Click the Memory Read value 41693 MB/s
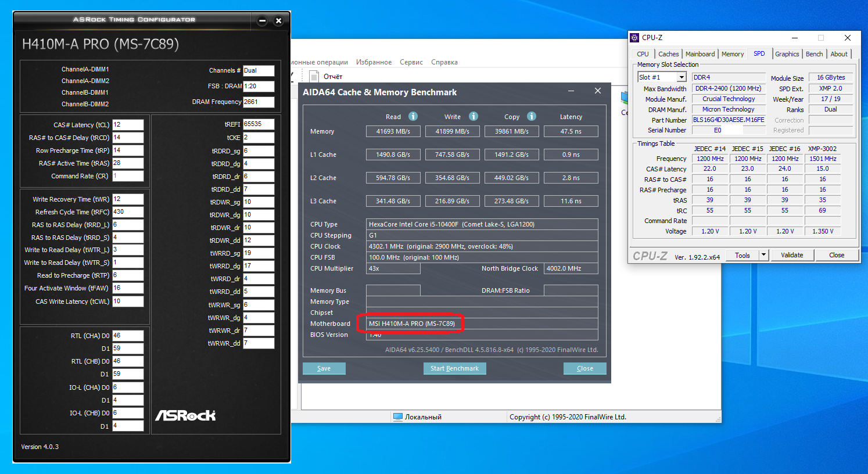Screen dimensions: 868x474 click(393, 131)
